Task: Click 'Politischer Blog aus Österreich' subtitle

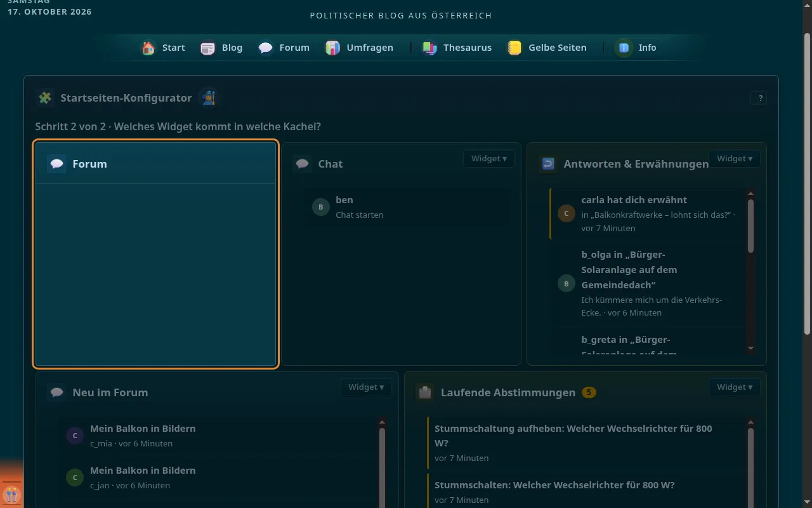Action: pos(401,15)
